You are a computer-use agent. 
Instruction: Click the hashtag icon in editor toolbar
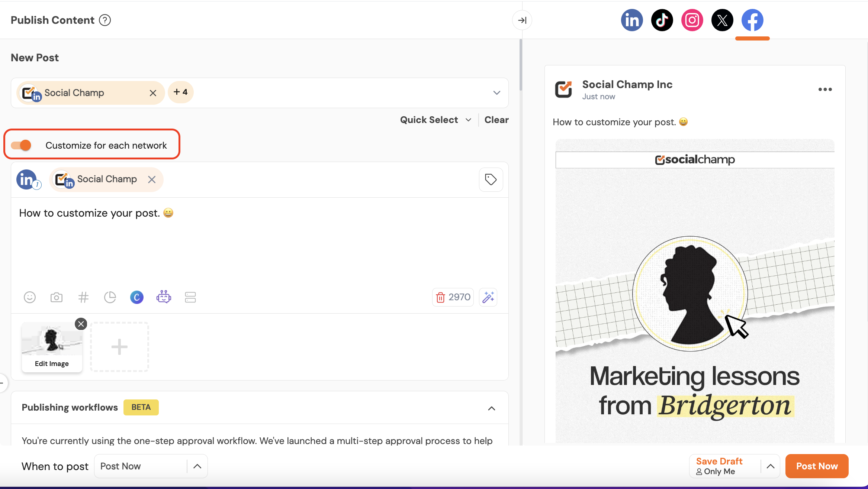pos(83,297)
